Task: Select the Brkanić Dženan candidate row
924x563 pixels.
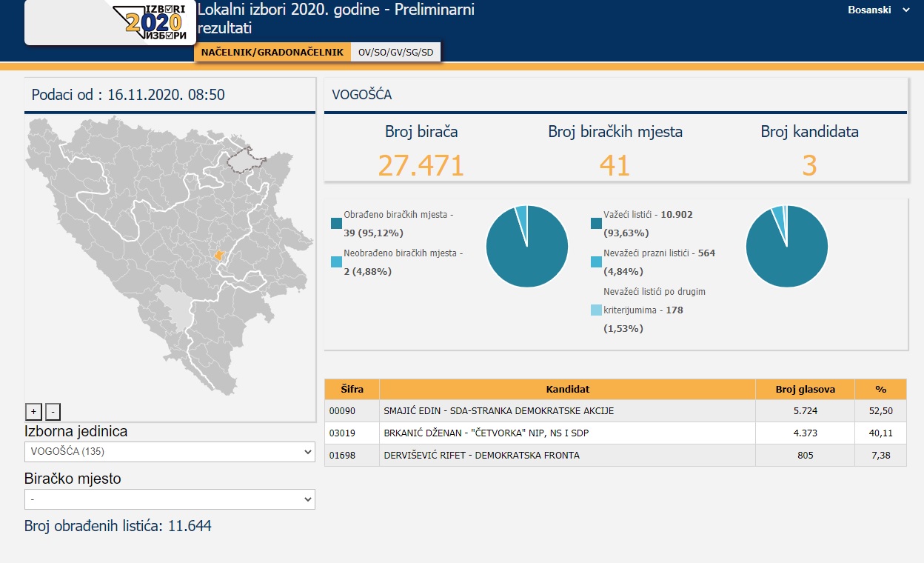Action: click(567, 433)
